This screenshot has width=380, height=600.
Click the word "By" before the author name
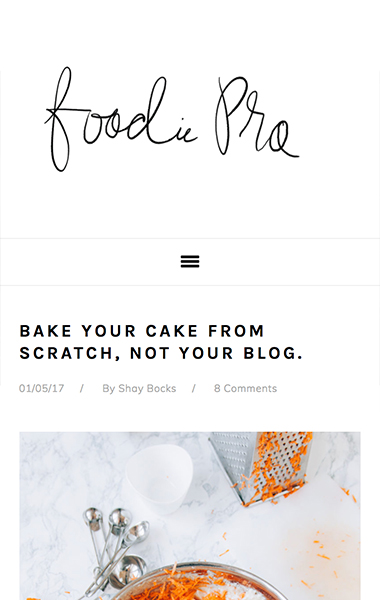pyautogui.click(x=108, y=388)
